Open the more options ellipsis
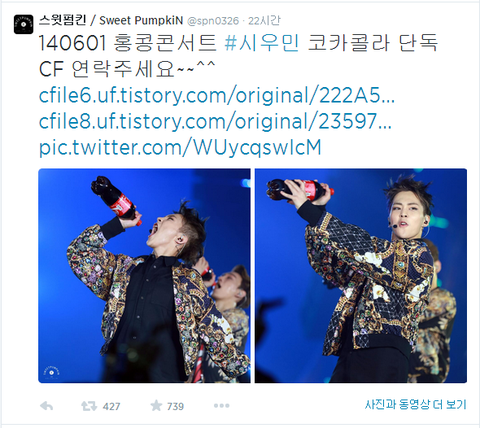The width and height of the screenshot is (480, 428). pyautogui.click(x=222, y=406)
